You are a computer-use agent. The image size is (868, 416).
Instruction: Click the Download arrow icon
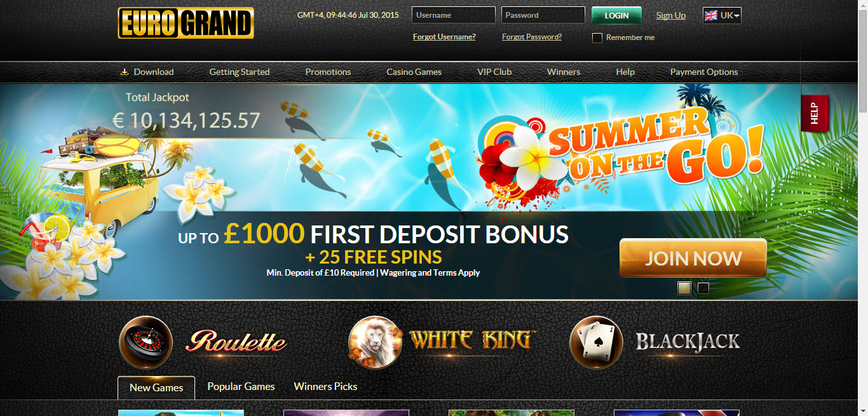(125, 72)
